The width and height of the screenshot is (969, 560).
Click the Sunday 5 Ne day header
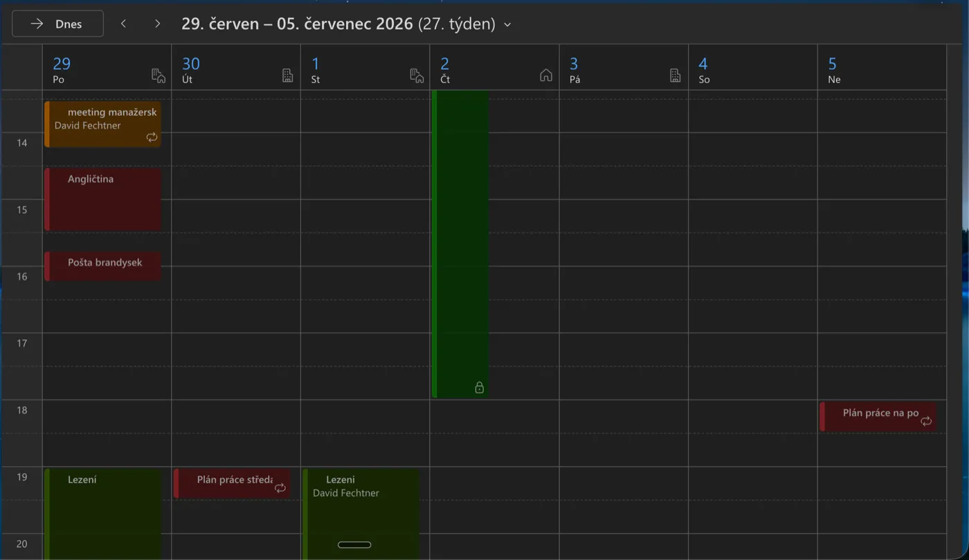pos(882,69)
